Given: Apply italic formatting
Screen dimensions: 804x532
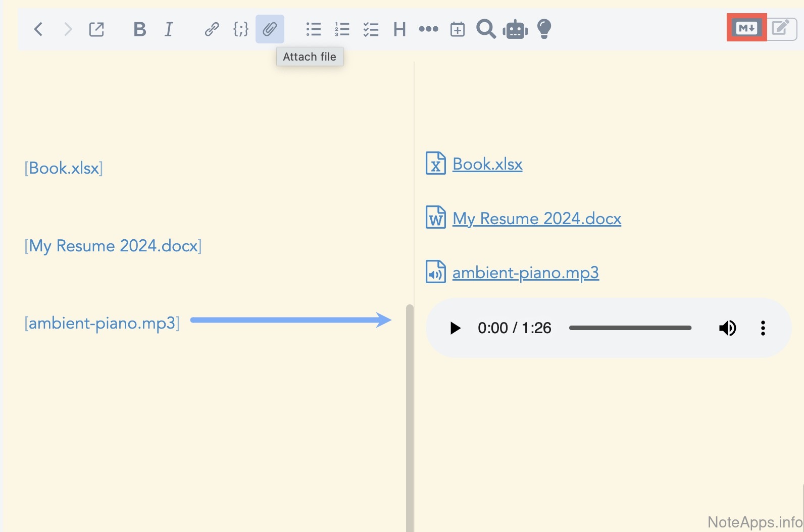Looking at the screenshot, I should (x=169, y=29).
